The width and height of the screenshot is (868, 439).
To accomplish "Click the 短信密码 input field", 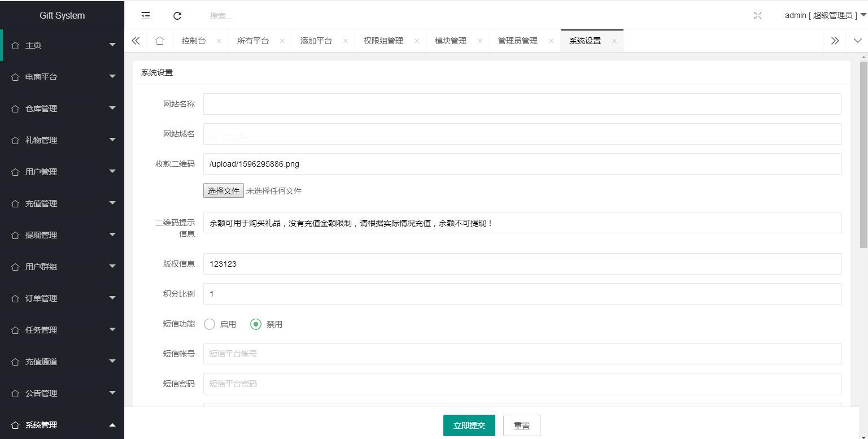I will pos(522,384).
